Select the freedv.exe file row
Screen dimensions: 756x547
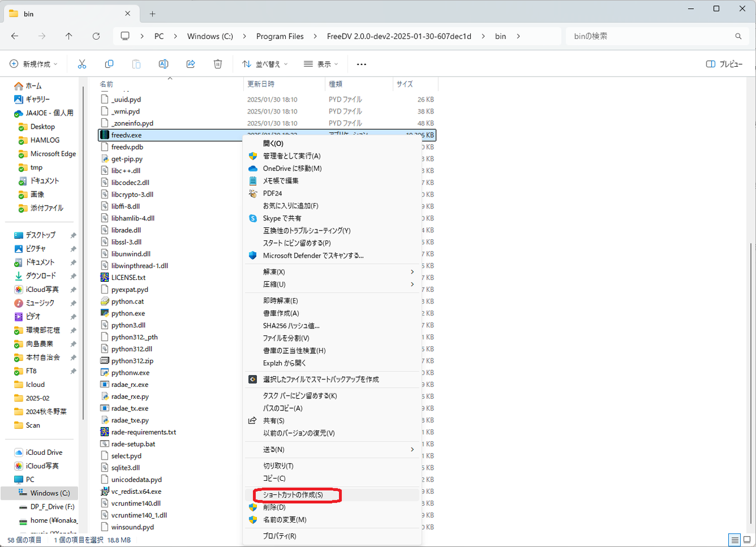click(x=266, y=135)
